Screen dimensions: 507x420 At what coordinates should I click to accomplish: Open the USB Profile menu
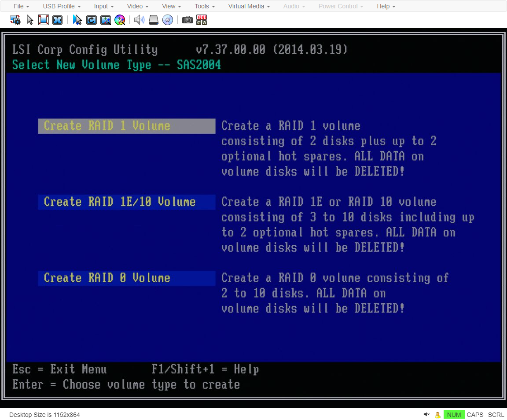tap(62, 6)
